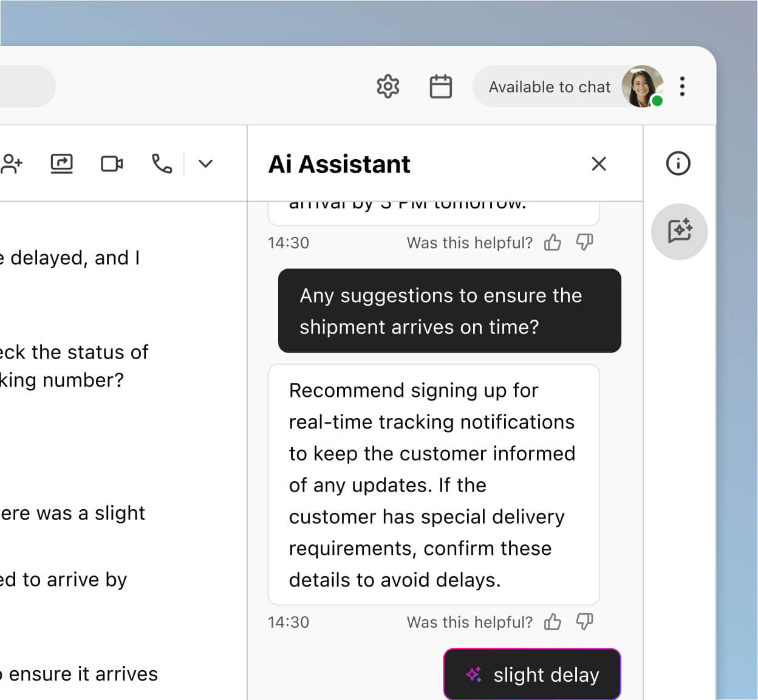Expand the chevron next to the call icons

[205, 163]
